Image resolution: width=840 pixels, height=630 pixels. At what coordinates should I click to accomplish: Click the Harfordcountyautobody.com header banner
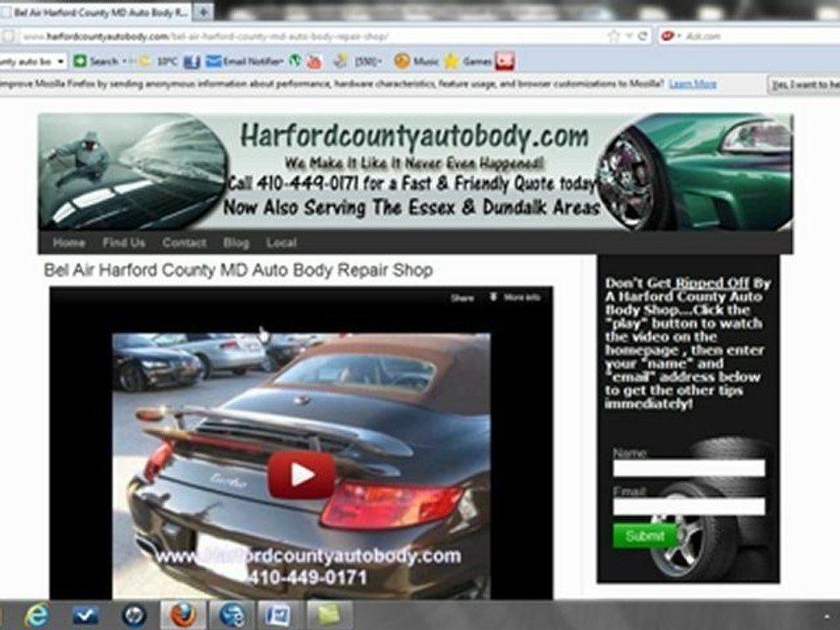click(415, 171)
